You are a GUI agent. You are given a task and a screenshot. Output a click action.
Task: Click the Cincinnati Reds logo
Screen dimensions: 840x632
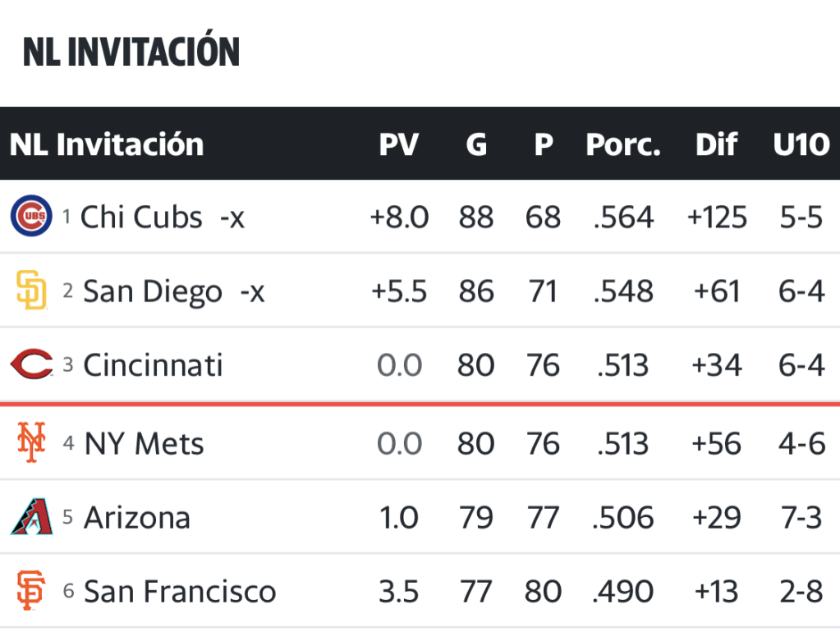coord(31,364)
